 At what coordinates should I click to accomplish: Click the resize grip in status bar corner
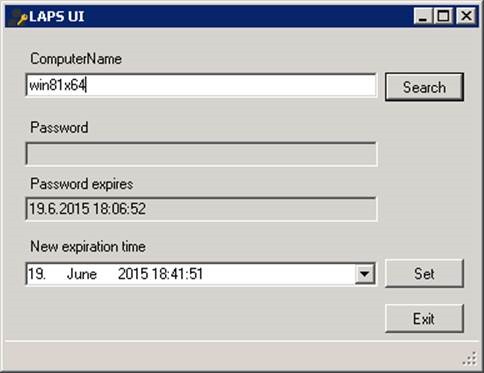470,359
